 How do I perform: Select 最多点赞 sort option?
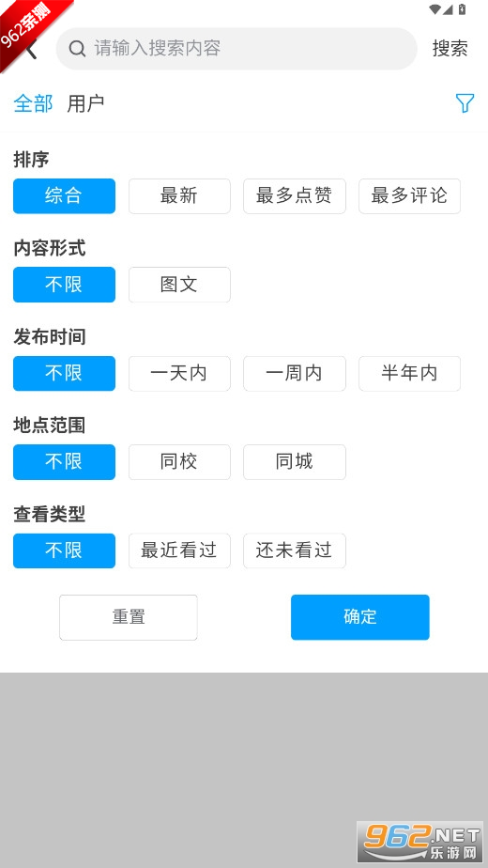tap(295, 196)
